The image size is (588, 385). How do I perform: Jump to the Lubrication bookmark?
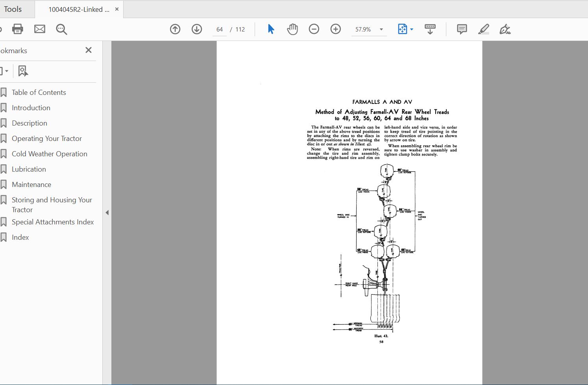29,169
